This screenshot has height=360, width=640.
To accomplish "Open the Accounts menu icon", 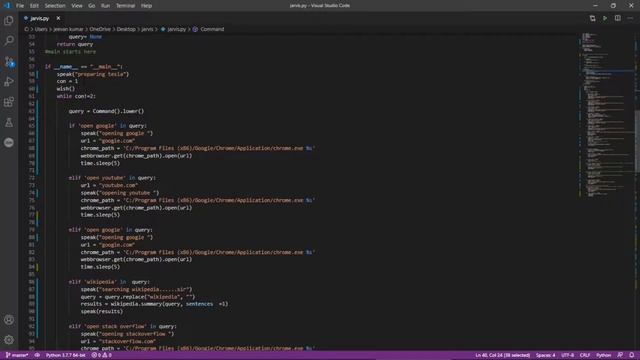I will [x=9, y=320].
